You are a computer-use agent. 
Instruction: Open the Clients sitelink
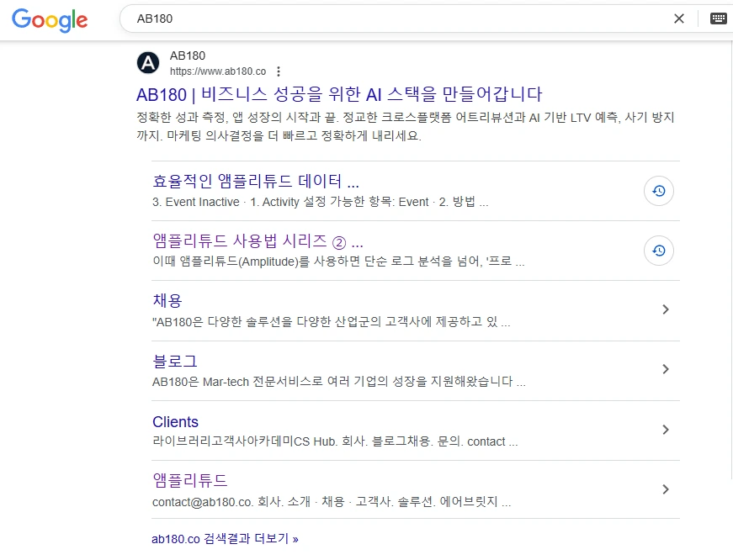pyautogui.click(x=175, y=422)
